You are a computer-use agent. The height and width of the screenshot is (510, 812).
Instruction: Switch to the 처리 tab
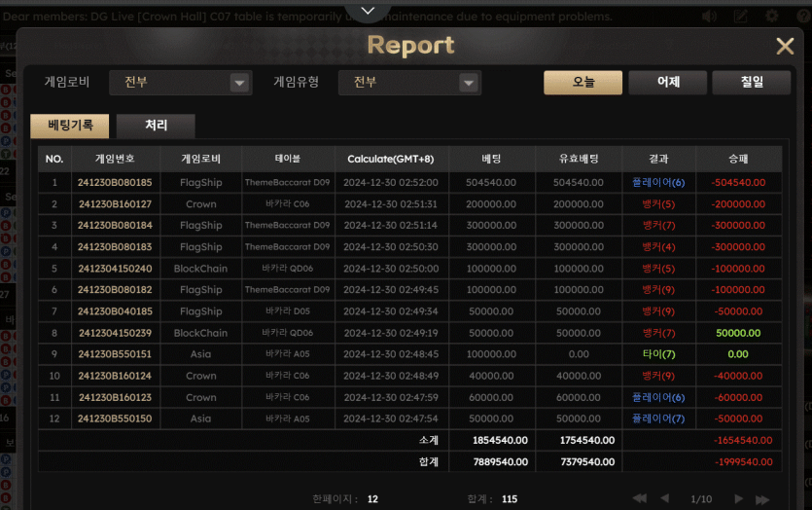coord(156,126)
